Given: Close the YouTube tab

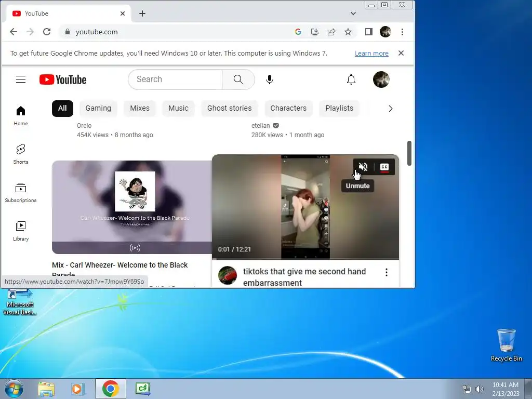Looking at the screenshot, I should point(123,14).
